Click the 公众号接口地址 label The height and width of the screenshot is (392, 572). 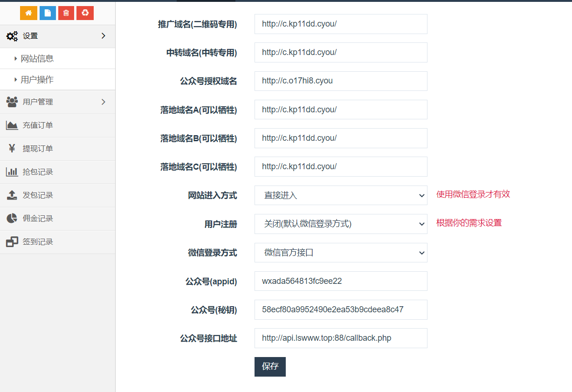click(x=208, y=339)
